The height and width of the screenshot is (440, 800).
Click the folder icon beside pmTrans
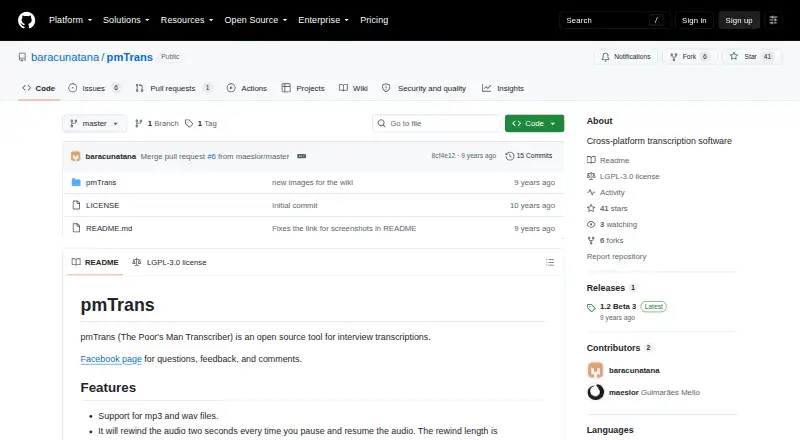[76, 182]
